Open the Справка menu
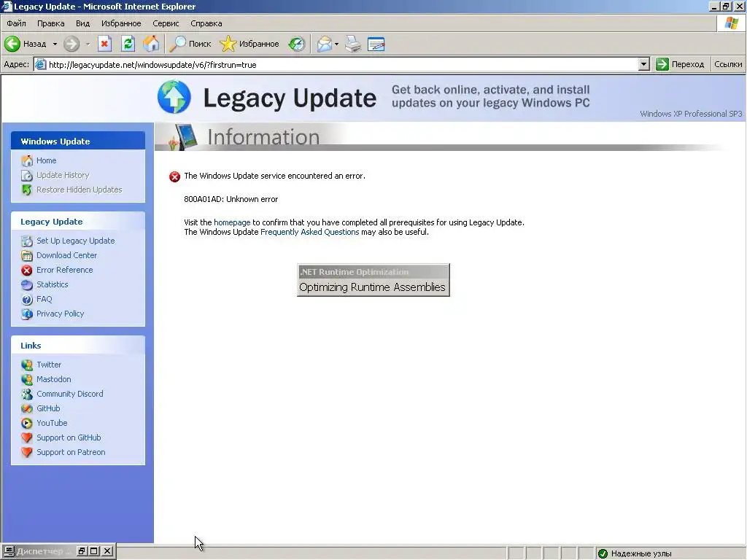This screenshot has width=747, height=560. click(x=206, y=23)
